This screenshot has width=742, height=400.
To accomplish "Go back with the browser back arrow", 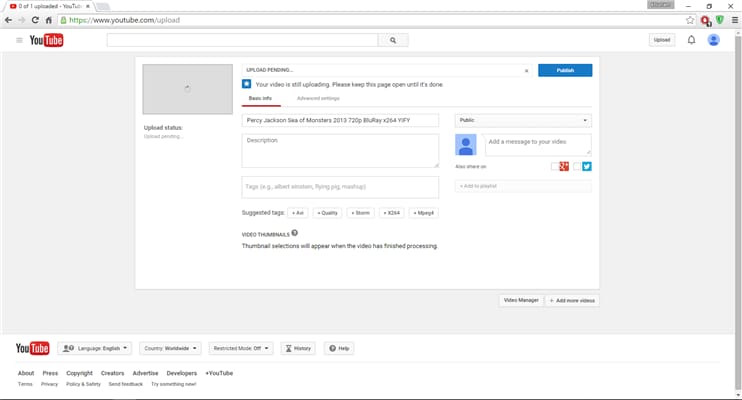I will tap(8, 20).
